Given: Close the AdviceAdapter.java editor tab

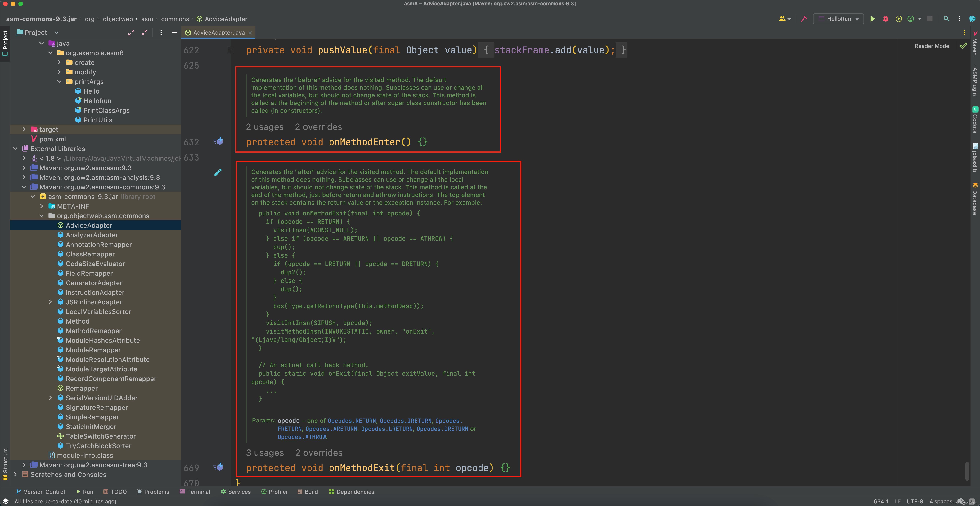Looking at the screenshot, I should 250,33.
